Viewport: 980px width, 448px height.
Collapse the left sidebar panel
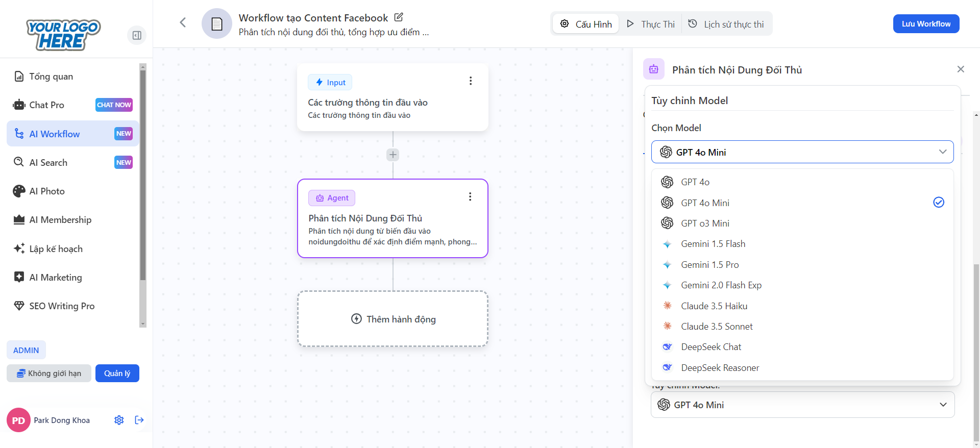coord(136,35)
